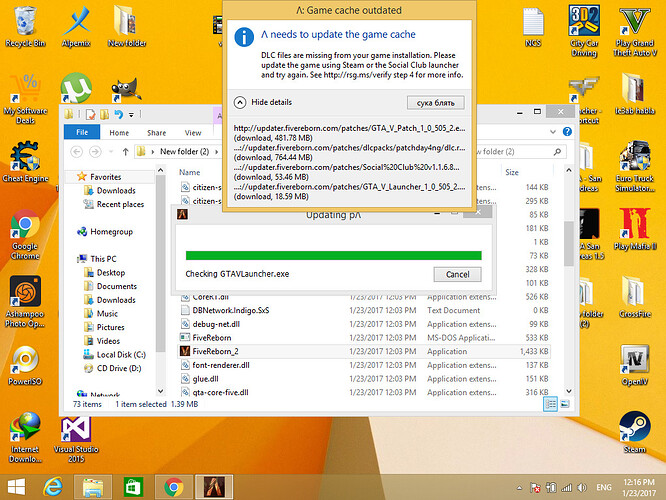Open the CrossFire desktop folder
This screenshot has width=666, height=500.
pos(635,297)
